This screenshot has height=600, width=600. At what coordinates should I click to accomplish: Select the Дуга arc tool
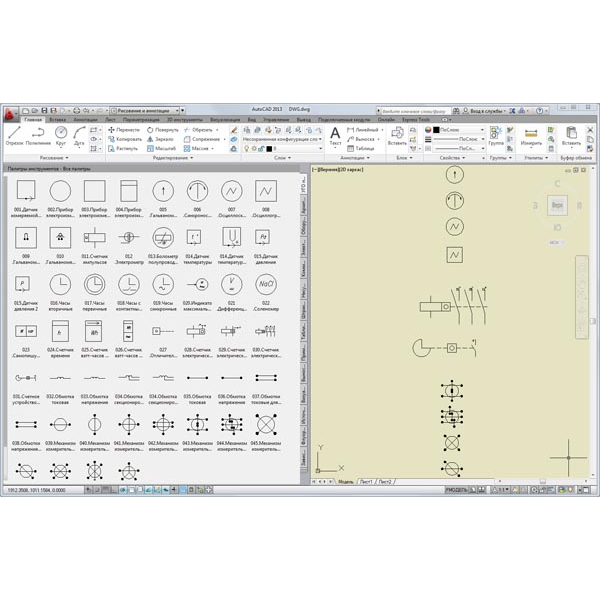(79, 135)
